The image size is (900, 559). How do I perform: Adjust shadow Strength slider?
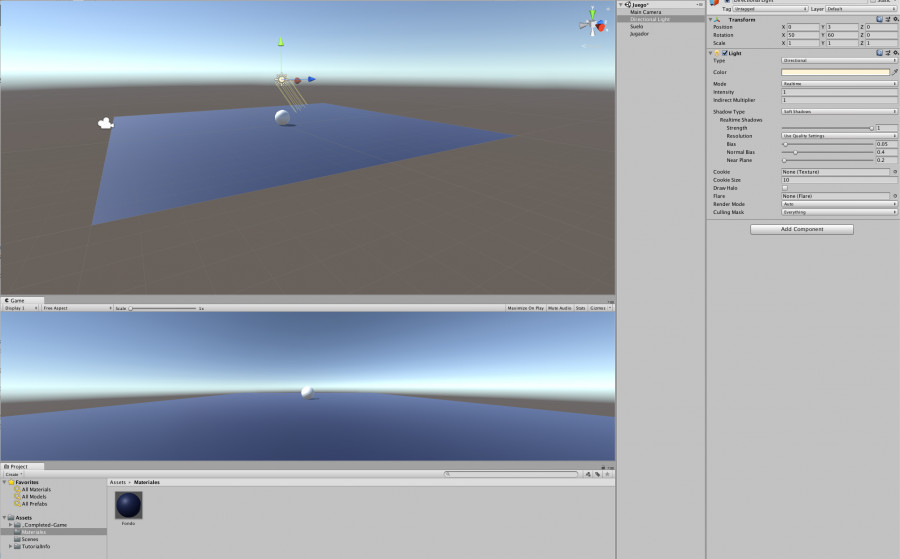click(x=827, y=128)
